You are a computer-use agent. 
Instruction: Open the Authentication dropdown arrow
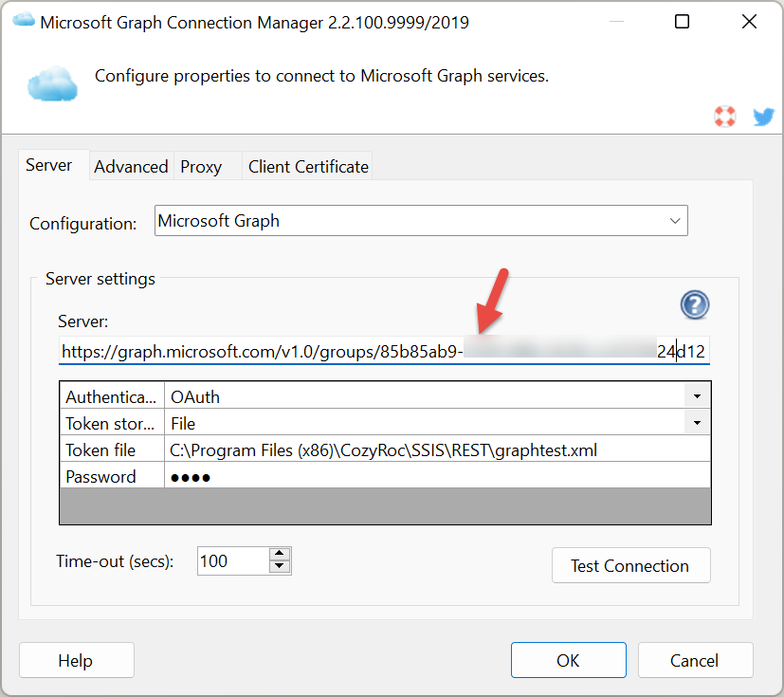point(697,396)
